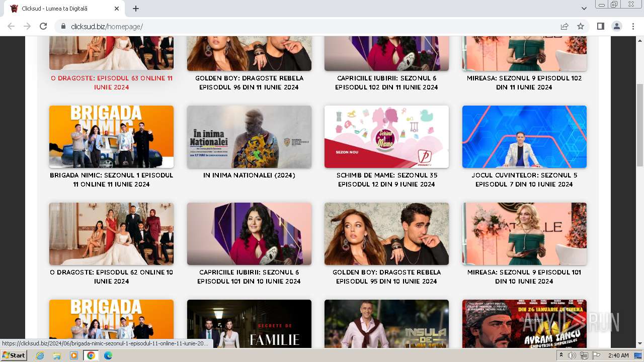Open Capriciile Iubirii Episodul 101 title link

249,277
